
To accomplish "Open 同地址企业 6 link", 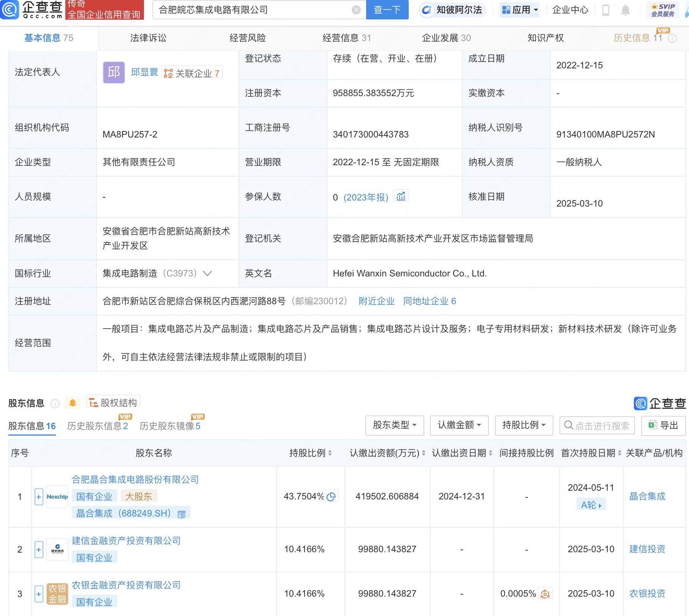I will click(430, 301).
